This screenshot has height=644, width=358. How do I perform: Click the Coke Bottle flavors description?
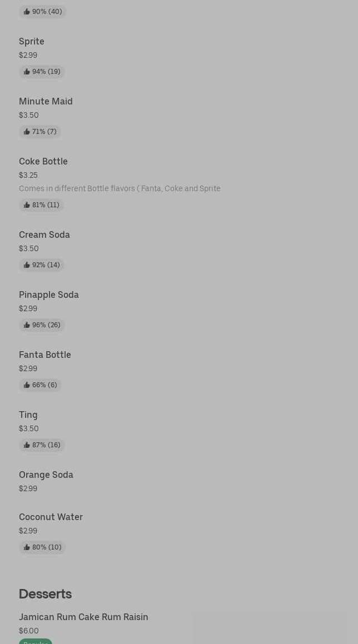pos(120,188)
